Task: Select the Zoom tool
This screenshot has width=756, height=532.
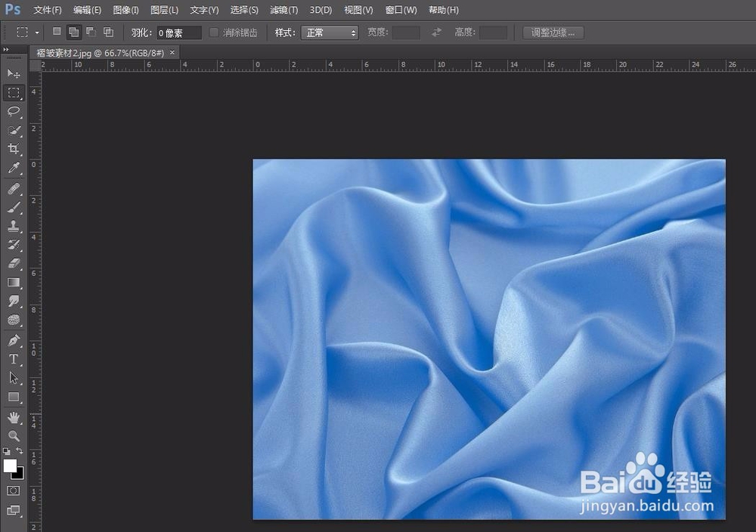Action: point(14,436)
